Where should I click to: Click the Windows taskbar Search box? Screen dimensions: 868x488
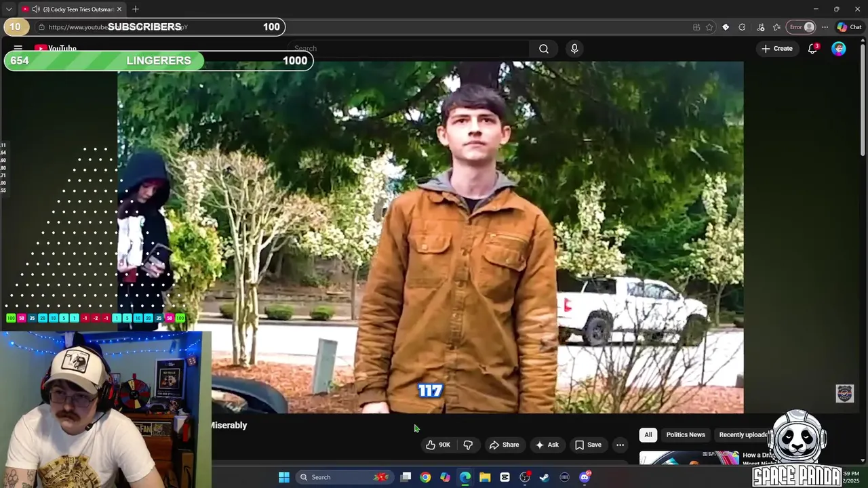344,477
